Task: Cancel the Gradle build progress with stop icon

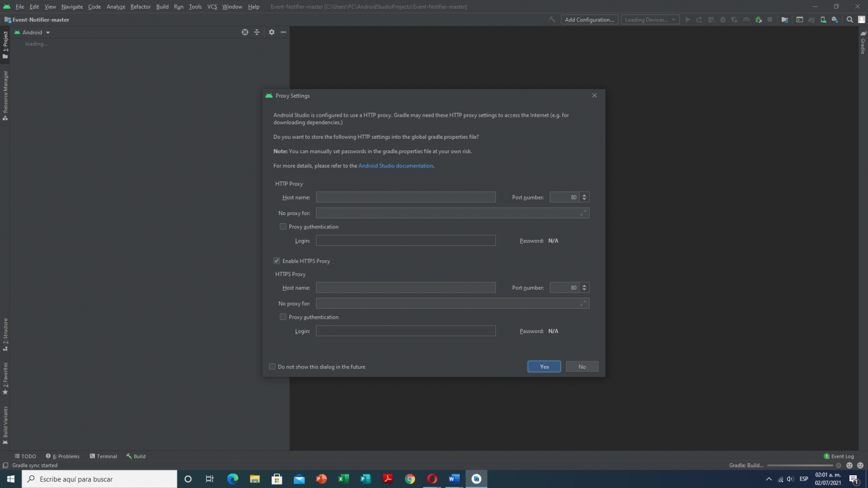Action: [838, 465]
